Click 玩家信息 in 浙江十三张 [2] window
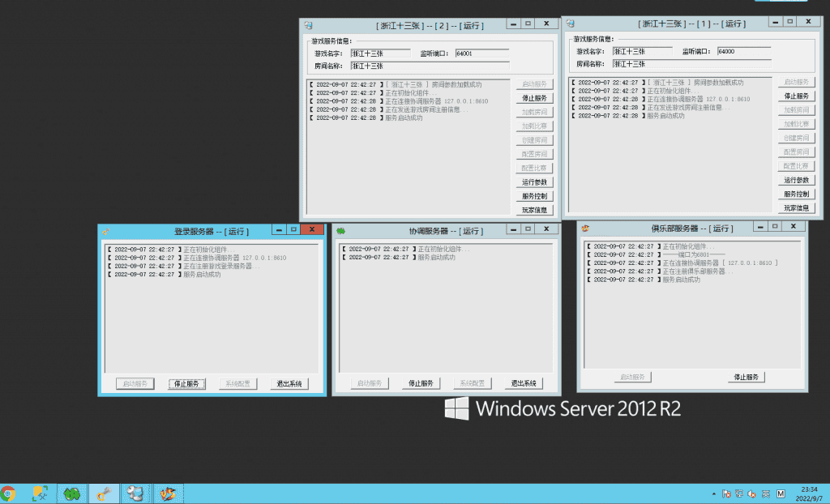830x504 pixels. 534,210
